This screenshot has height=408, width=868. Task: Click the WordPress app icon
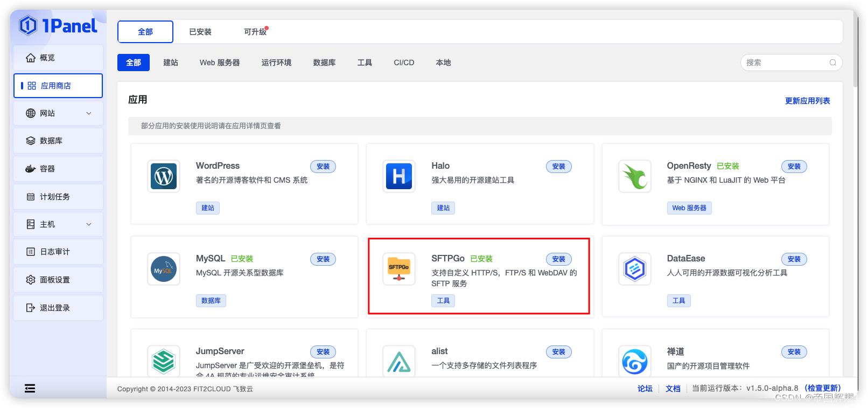(164, 176)
